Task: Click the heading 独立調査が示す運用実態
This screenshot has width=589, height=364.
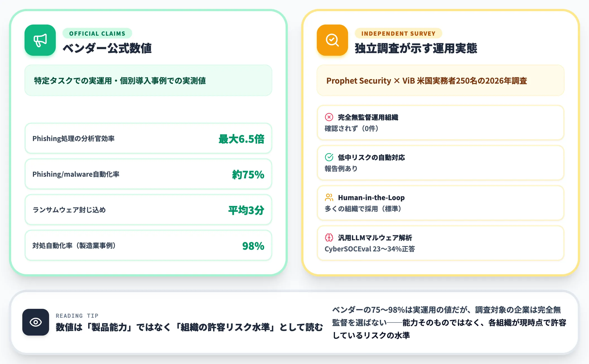Action: coord(416,48)
